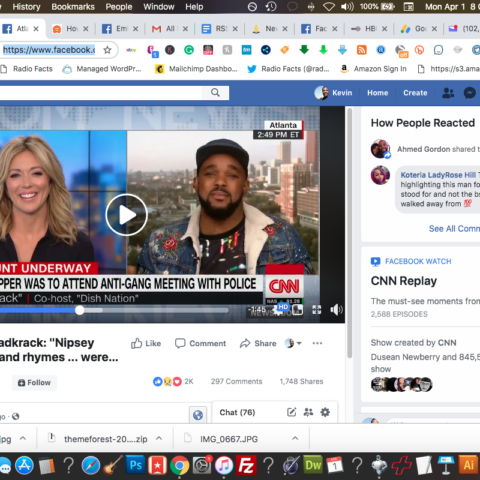
Task: Open the Window menu
Action: tap(159, 7)
